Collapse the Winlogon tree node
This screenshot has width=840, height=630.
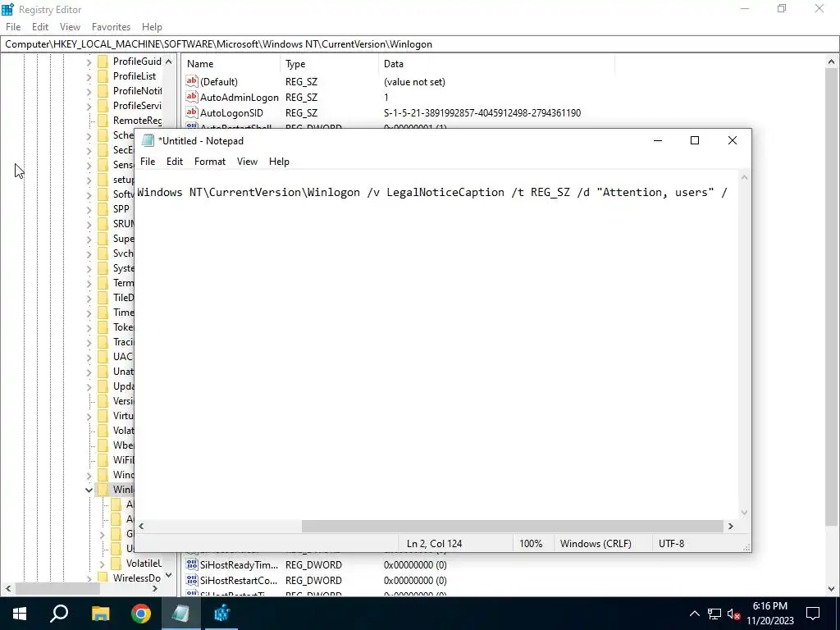coord(89,490)
